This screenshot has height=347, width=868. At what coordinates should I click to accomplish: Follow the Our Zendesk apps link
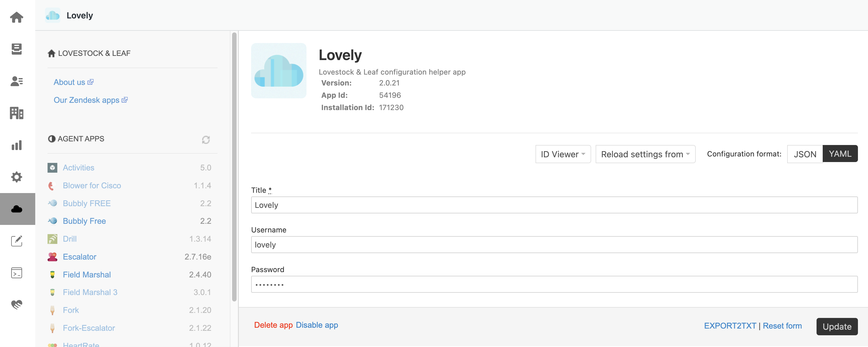[91, 100]
